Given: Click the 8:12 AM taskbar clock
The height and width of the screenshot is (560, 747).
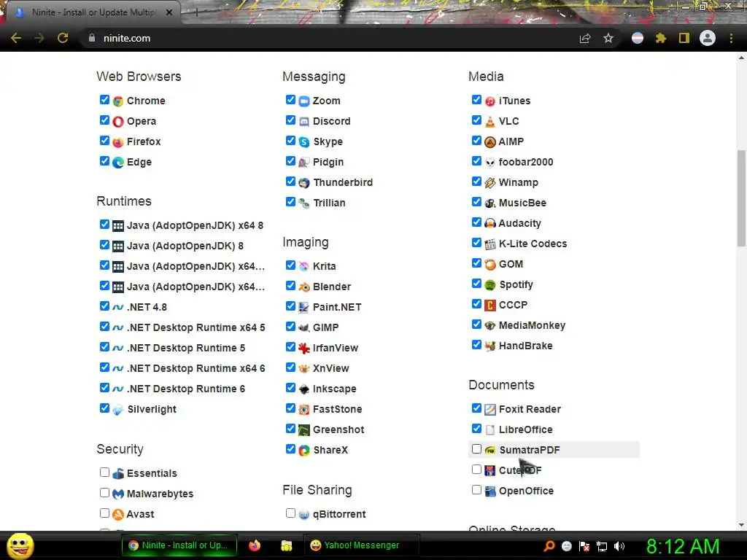Looking at the screenshot, I should (682, 546).
